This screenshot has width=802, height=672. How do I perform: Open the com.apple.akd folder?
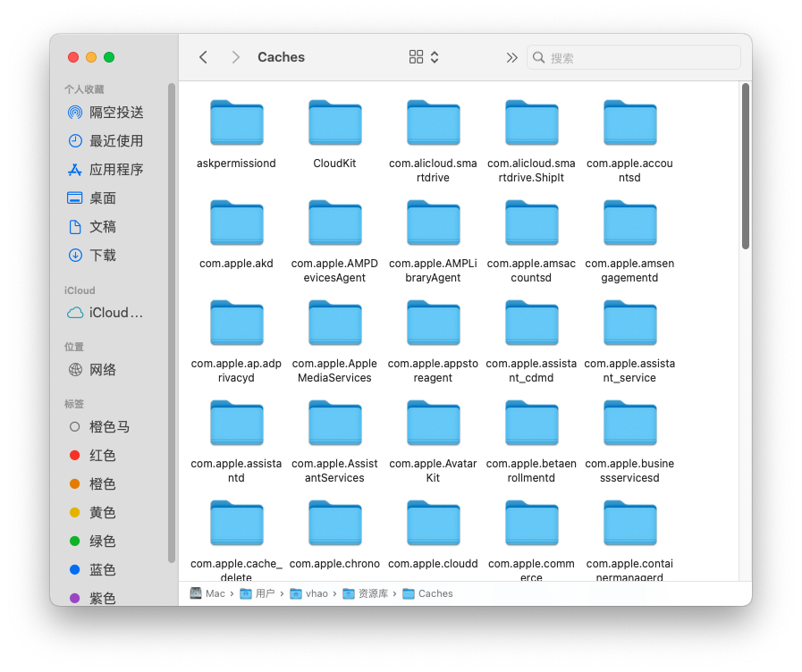point(236,223)
